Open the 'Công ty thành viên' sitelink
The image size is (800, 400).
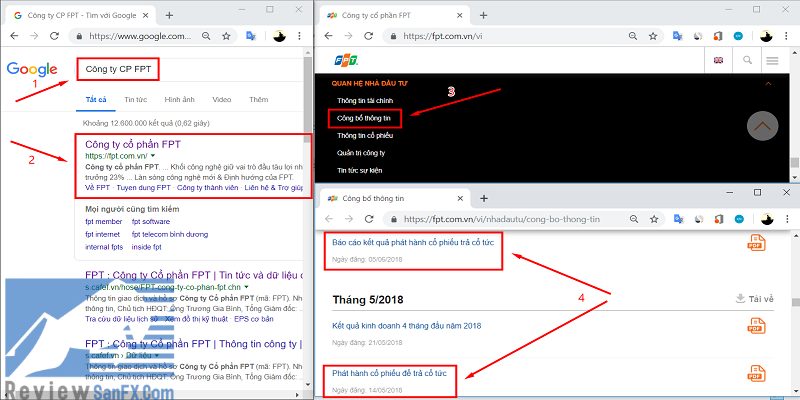point(208,188)
